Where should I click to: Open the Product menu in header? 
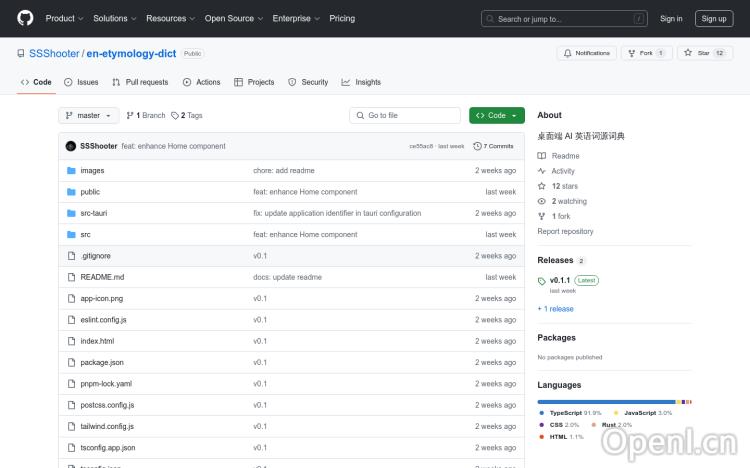(x=64, y=18)
